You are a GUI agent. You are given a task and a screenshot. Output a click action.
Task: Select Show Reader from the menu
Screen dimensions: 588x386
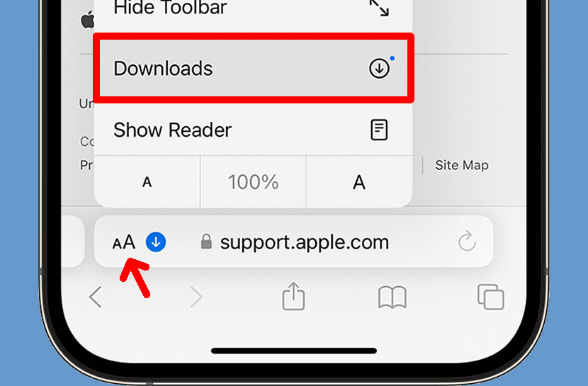point(254,130)
